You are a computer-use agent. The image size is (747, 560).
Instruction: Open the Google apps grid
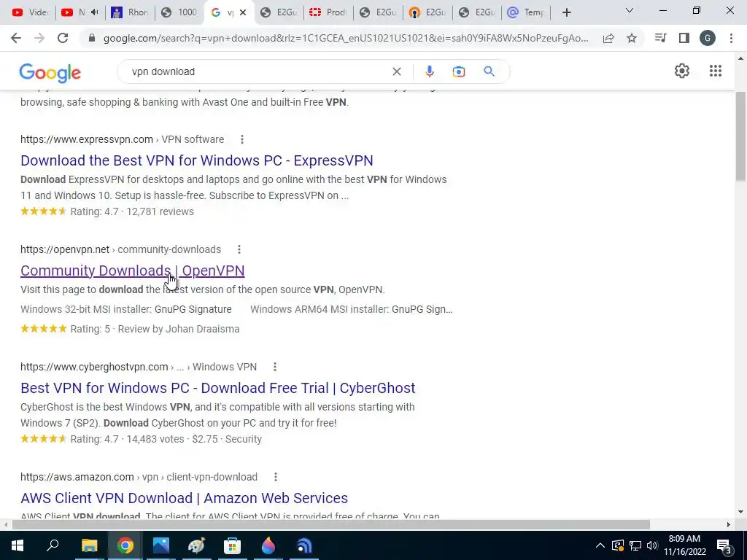716,71
